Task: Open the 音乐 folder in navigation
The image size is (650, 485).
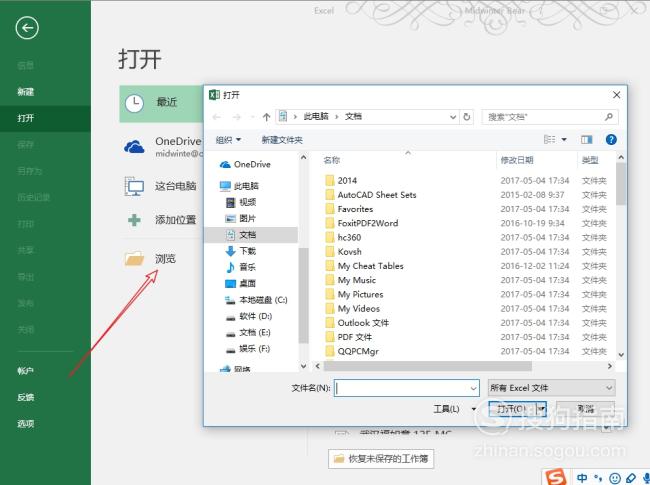Action: point(241,267)
